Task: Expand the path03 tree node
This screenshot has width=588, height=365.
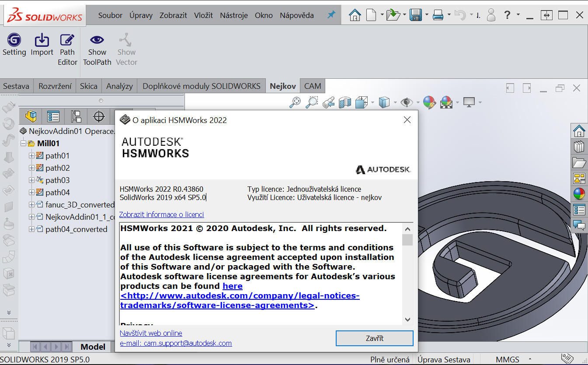Action: pos(31,180)
